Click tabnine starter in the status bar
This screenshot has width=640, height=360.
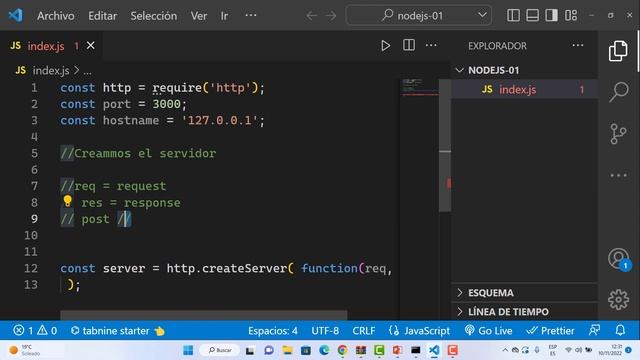[x=117, y=330]
